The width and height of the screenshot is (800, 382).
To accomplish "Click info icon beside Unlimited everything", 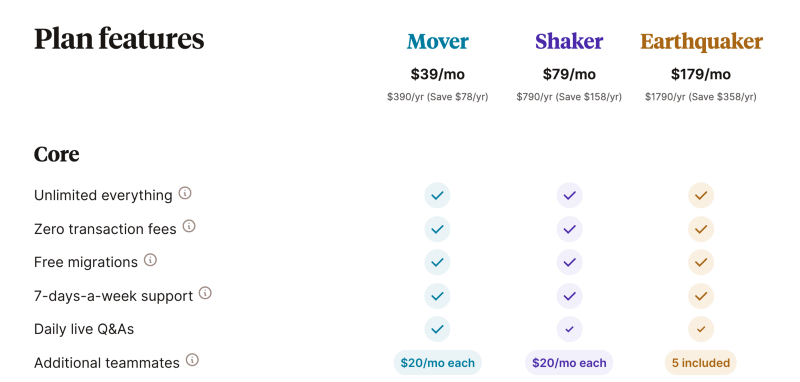I will (x=185, y=194).
